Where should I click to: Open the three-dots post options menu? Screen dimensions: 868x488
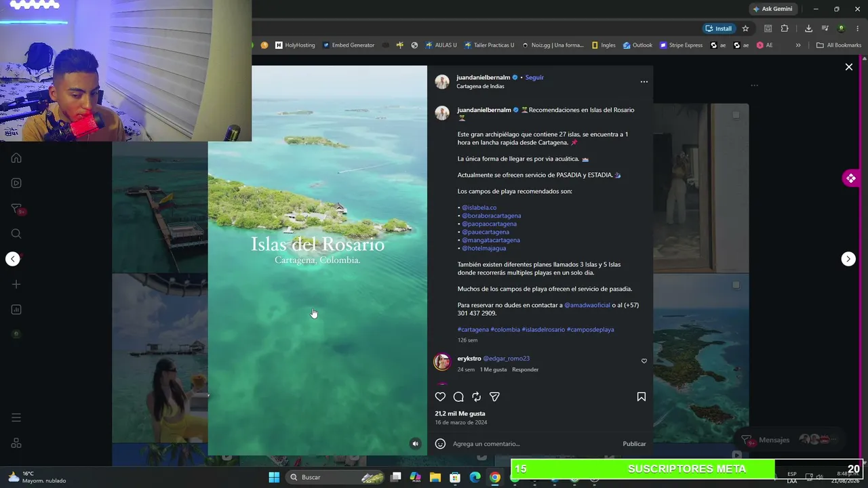(644, 82)
